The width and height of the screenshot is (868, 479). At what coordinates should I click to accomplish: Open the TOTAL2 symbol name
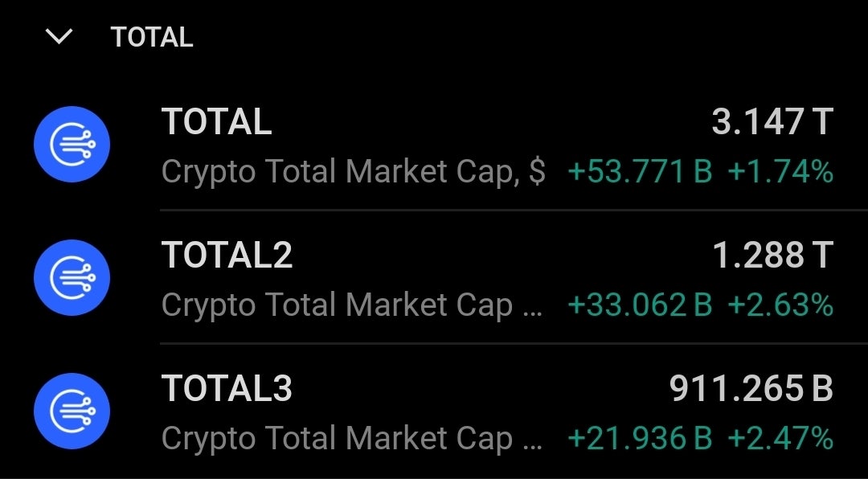click(227, 255)
